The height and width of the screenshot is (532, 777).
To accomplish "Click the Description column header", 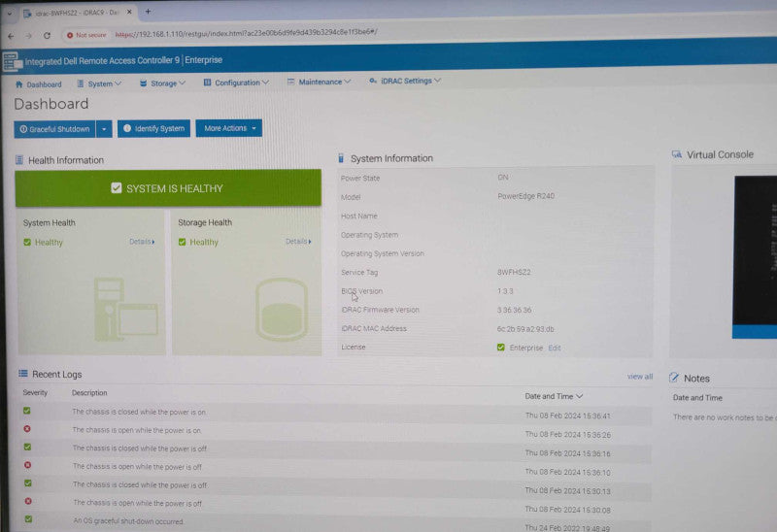I will (89, 392).
